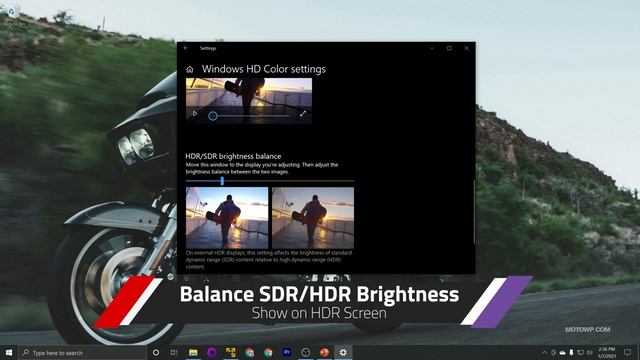Click the right brightness comparison image
The image size is (640, 360).
tap(313, 218)
